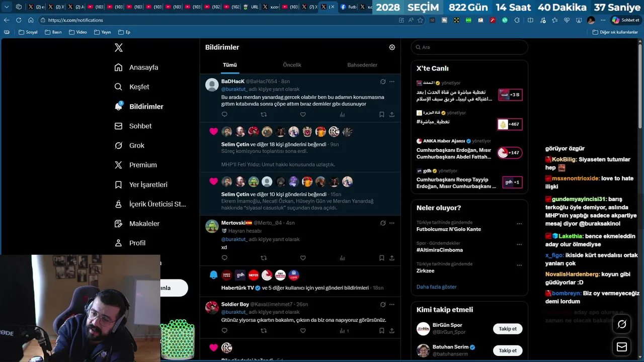The height and width of the screenshot is (362, 644).
Task: Open Bildirimler in the sidebar
Action: [139, 107]
